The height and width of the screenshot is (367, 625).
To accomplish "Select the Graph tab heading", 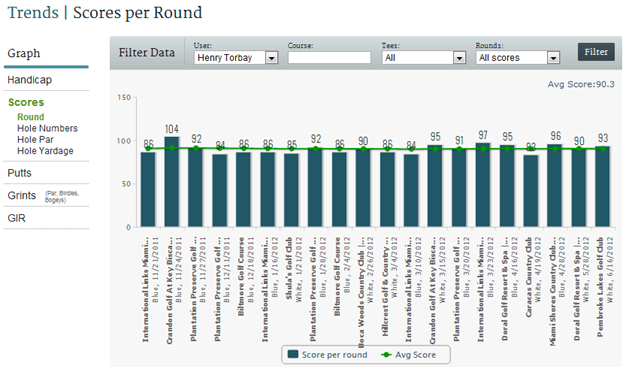I will pyautogui.click(x=24, y=53).
